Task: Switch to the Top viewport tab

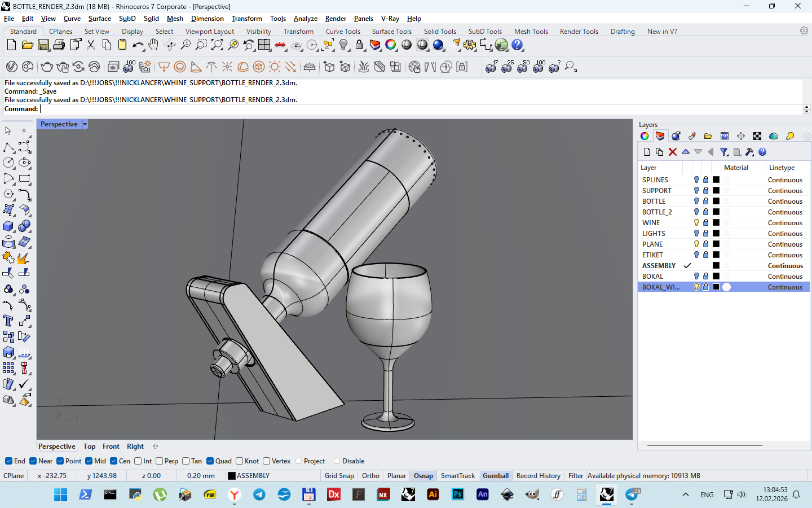Action: (x=89, y=446)
